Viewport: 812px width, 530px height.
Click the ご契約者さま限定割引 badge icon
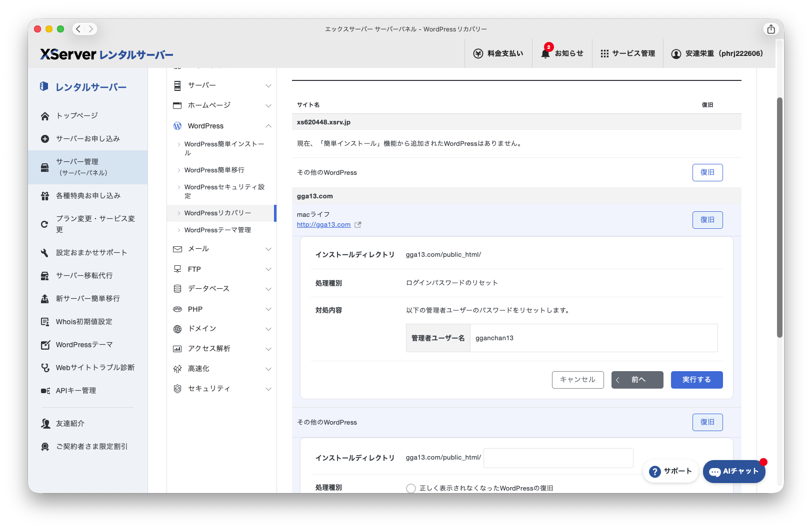click(x=45, y=447)
